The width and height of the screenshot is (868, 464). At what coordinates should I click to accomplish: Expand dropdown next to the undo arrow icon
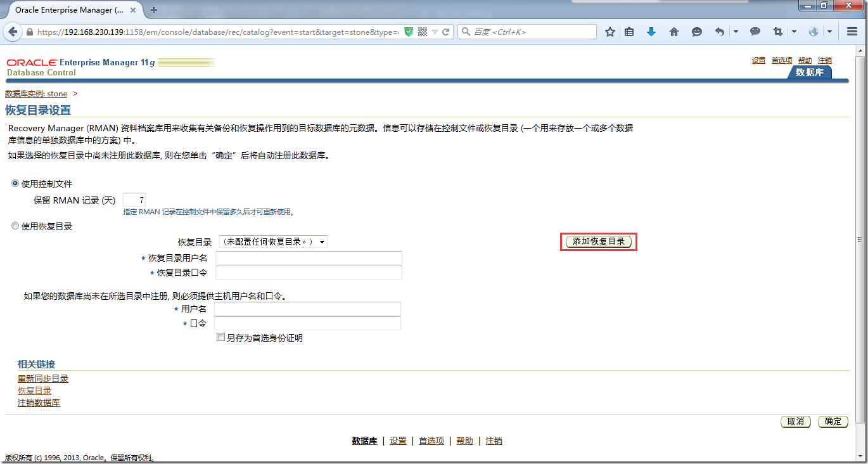(736, 32)
